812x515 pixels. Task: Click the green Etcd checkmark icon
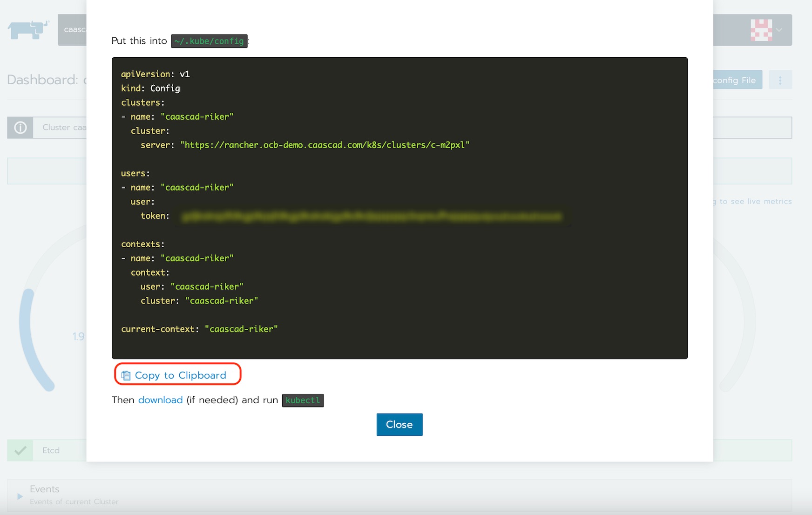tap(20, 450)
